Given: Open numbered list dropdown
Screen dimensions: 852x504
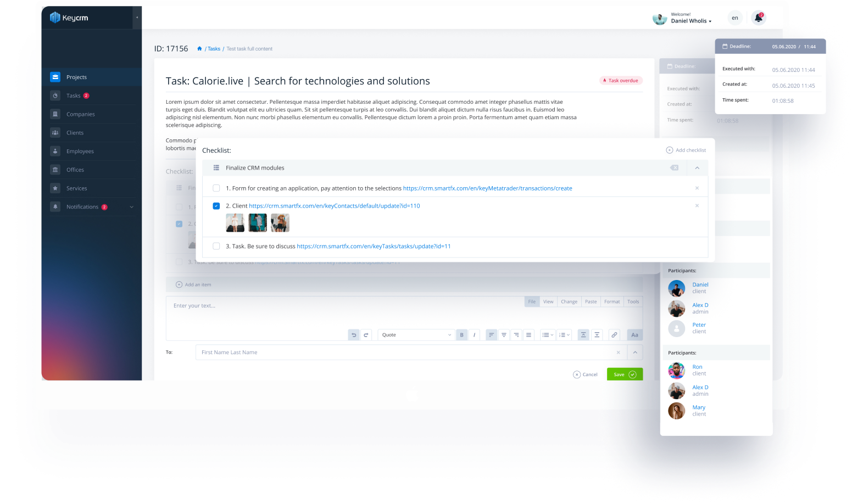Looking at the screenshot, I should coord(564,335).
